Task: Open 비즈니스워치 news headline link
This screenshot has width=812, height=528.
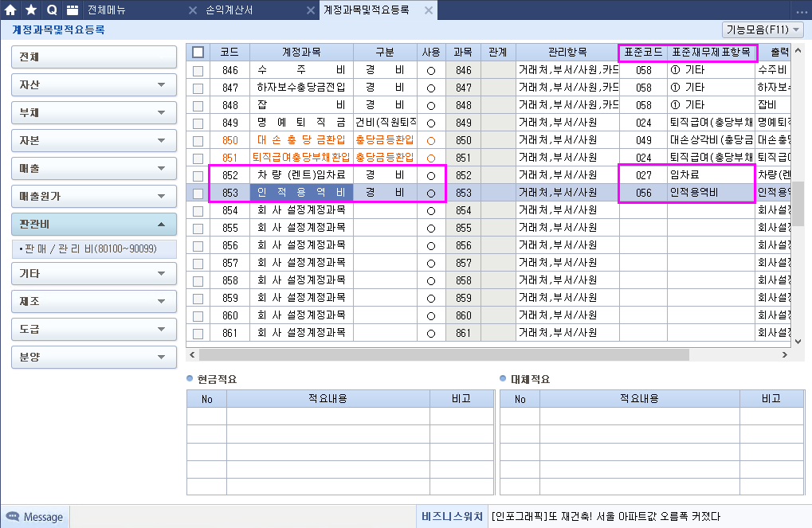Action: click(x=606, y=517)
